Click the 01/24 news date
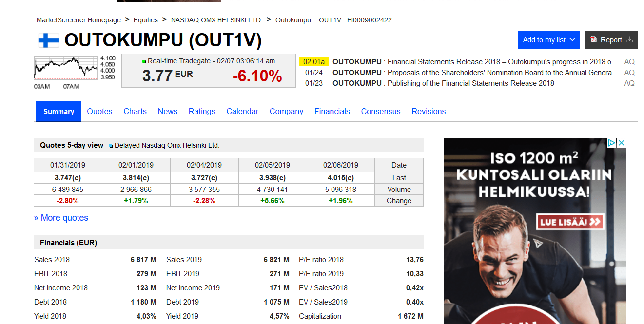The width and height of the screenshot is (644, 324). pyautogui.click(x=314, y=73)
